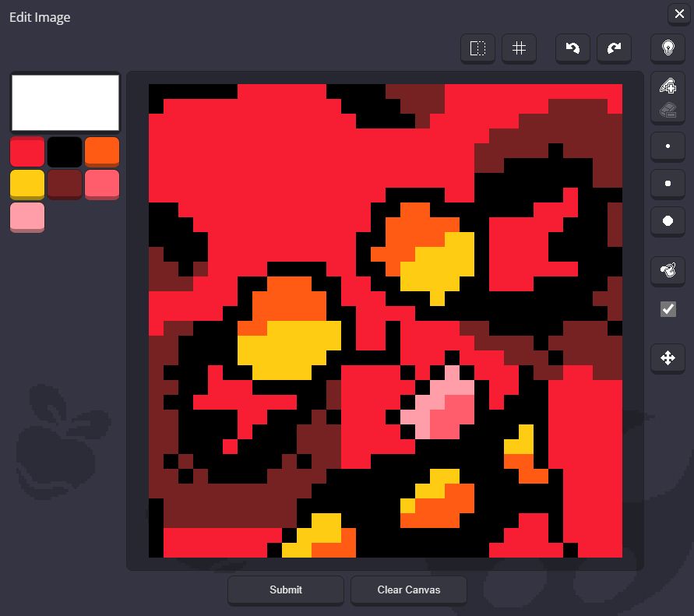Redo the last undone stroke
This screenshot has width=694, height=616.
(x=614, y=48)
